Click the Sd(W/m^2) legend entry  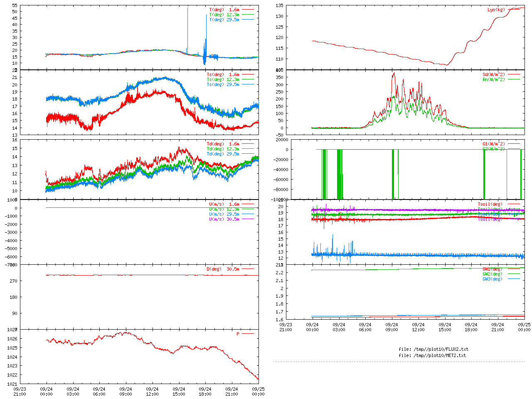coord(493,75)
